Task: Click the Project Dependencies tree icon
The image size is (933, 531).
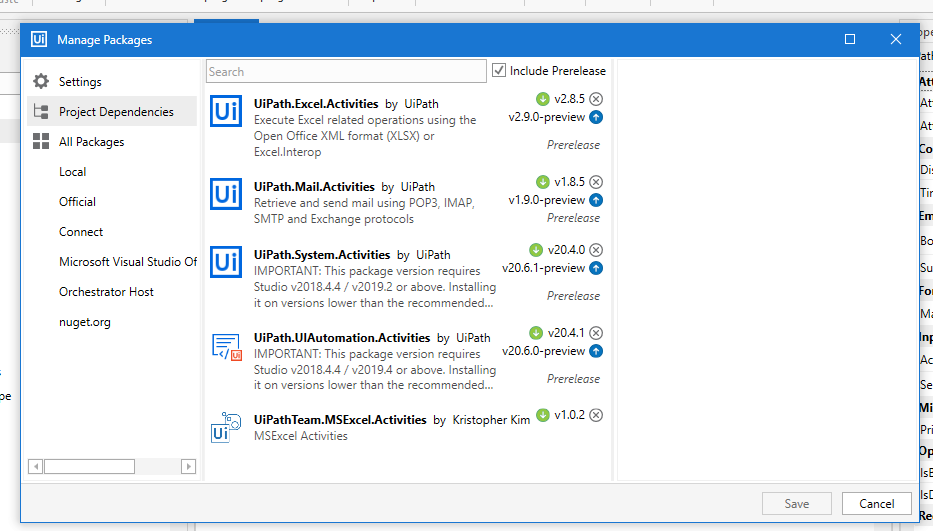Action: click(40, 111)
